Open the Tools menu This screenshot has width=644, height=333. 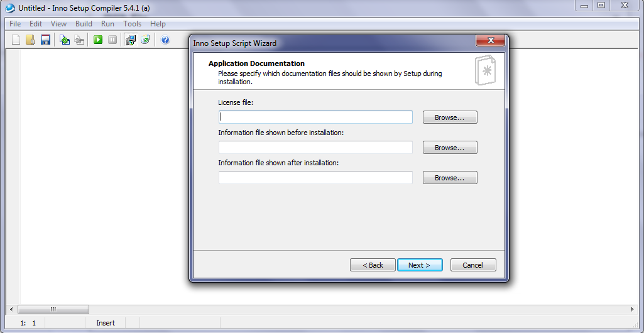(132, 24)
